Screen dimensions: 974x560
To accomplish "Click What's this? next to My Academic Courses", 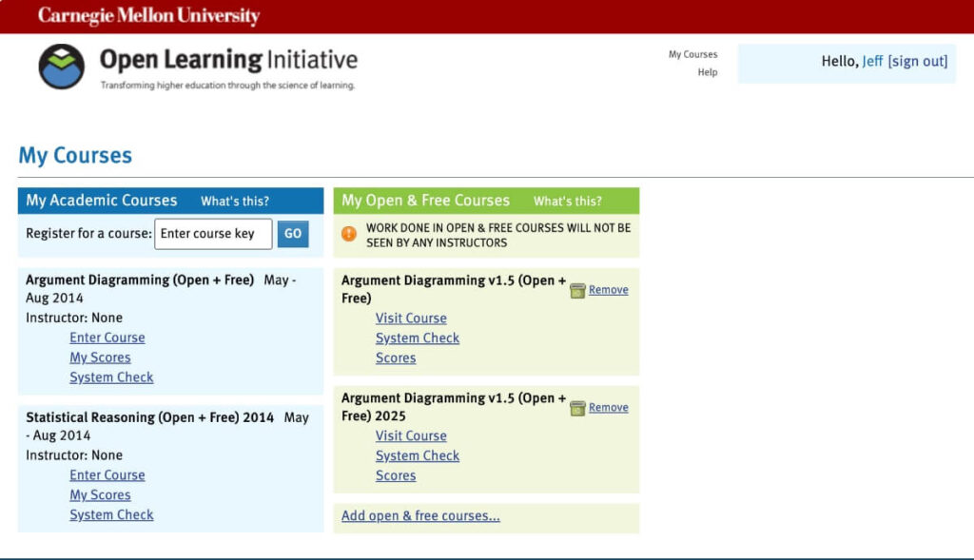I will coord(235,202).
